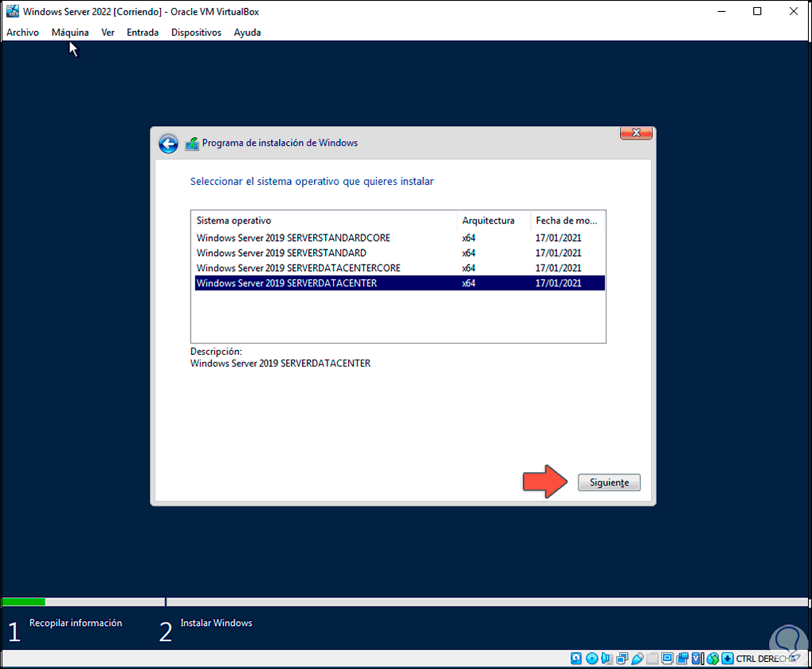Image resolution: width=812 pixels, height=669 pixels.
Task: Go back with the blue arrow button
Action: [168, 144]
